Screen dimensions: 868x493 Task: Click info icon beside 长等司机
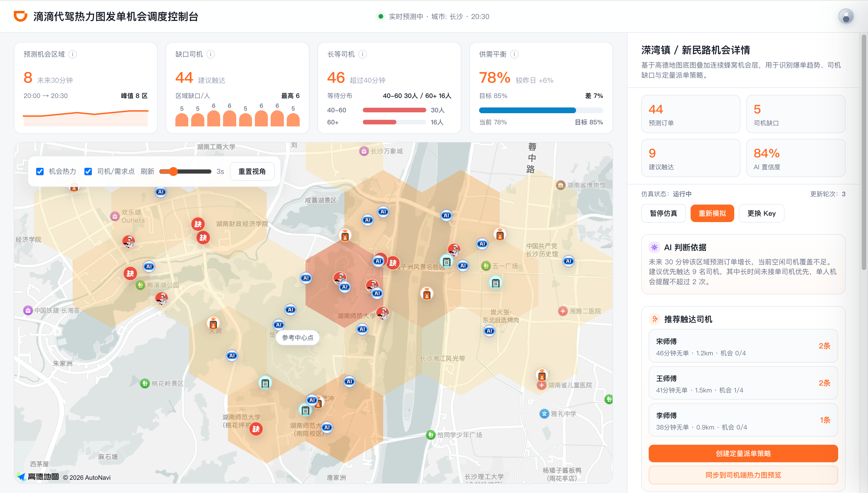362,54
